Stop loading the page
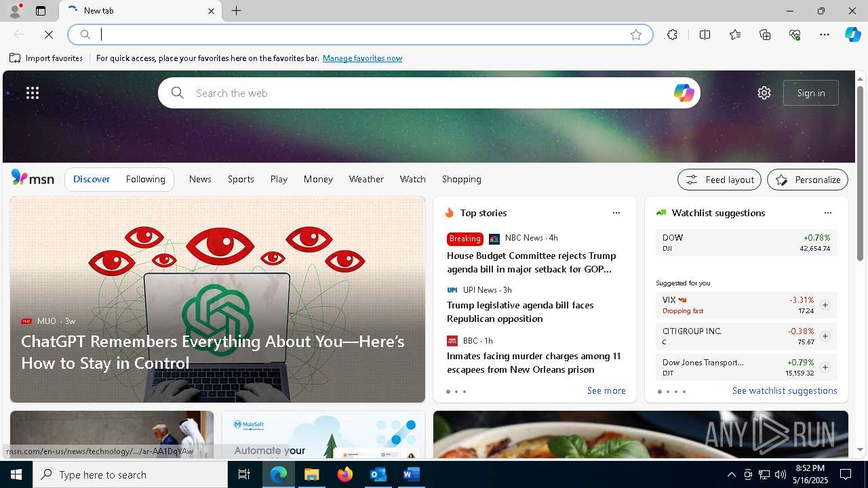This screenshot has width=868, height=488. pyautogui.click(x=49, y=35)
